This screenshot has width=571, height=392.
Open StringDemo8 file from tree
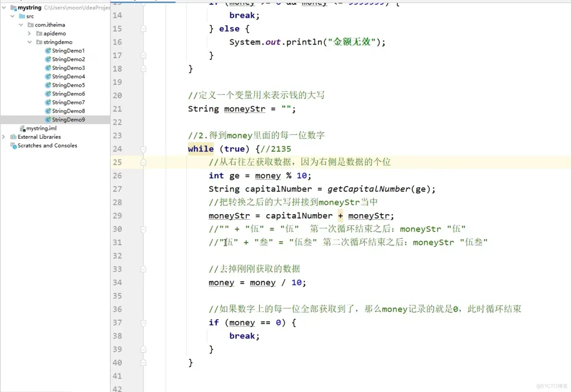pos(68,111)
